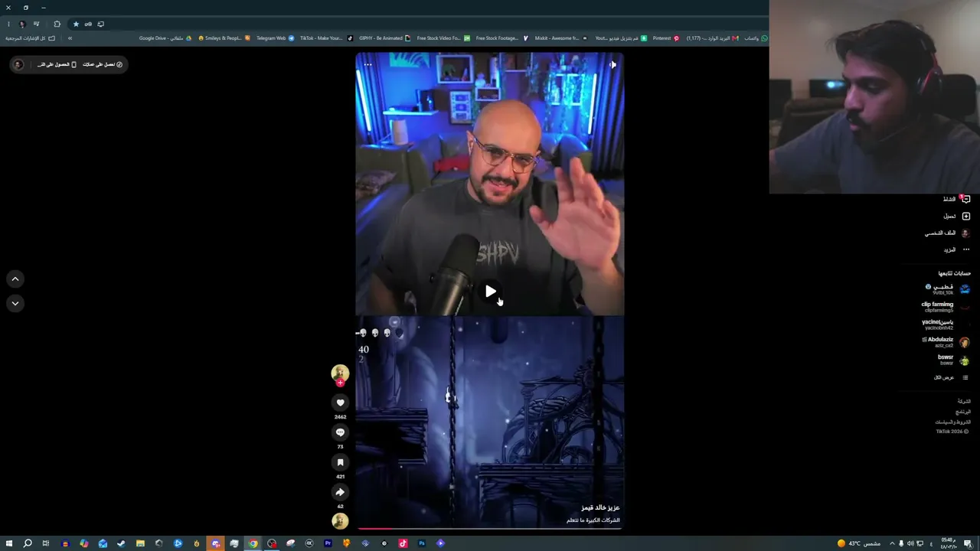
Task: Open the program (البرنامج) footer link
Action: (x=963, y=412)
